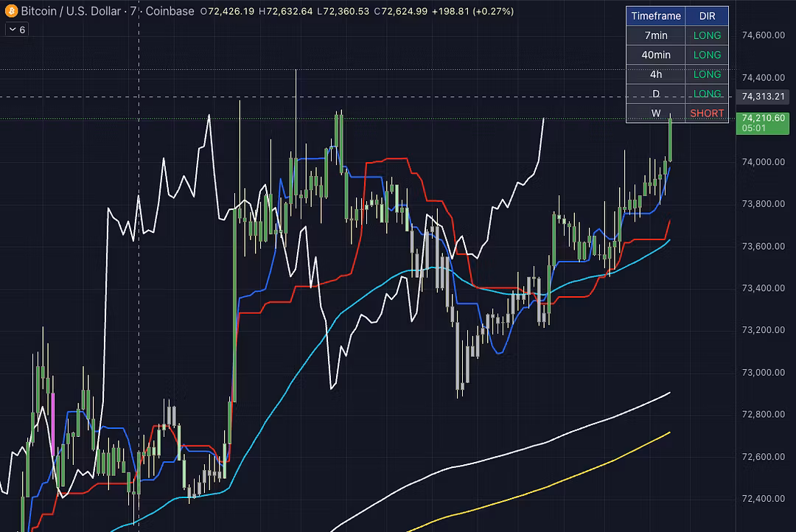796x532 pixels.
Task: Click the 72,400.00 price axis label
Action: coord(763,499)
